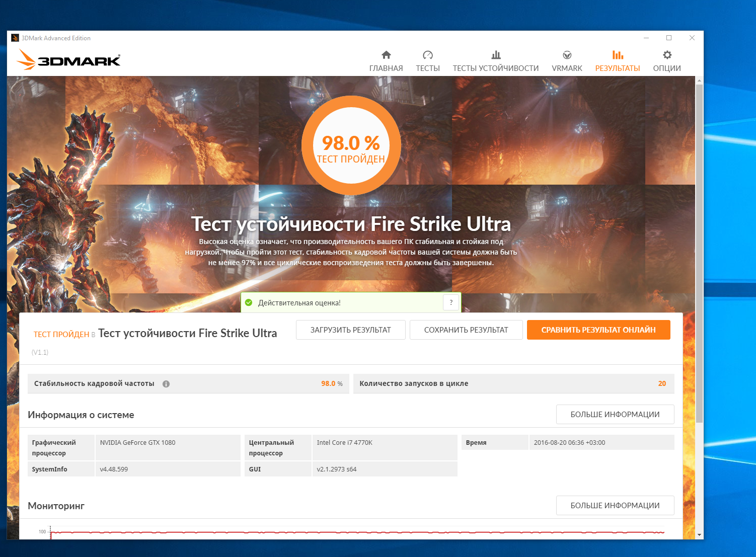Open the ОПЦИИ tab
This screenshot has width=756, height=557.
click(667, 68)
